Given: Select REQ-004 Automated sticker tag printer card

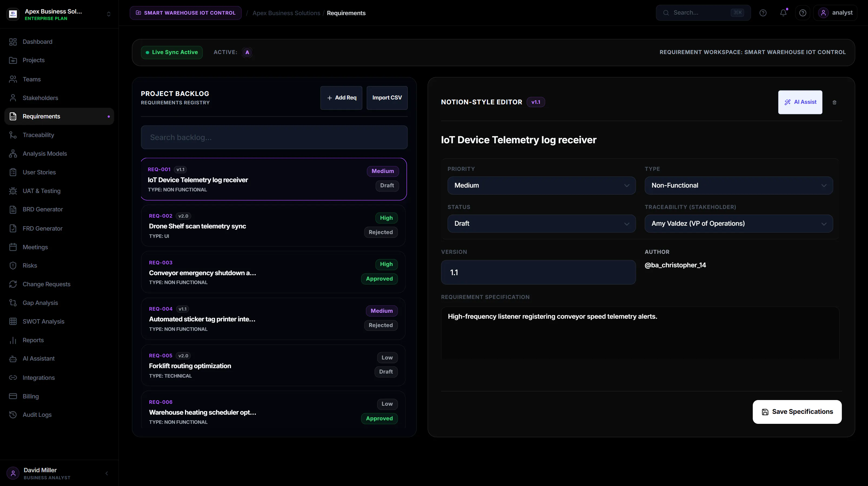Looking at the screenshot, I should click(273, 318).
